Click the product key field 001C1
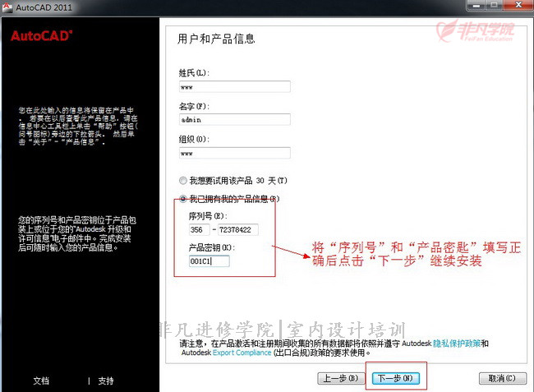This screenshot has width=534, height=392. tap(209, 261)
